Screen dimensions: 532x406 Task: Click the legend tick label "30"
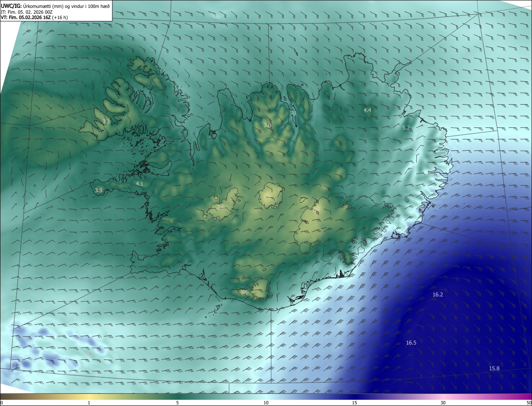tap(443, 403)
